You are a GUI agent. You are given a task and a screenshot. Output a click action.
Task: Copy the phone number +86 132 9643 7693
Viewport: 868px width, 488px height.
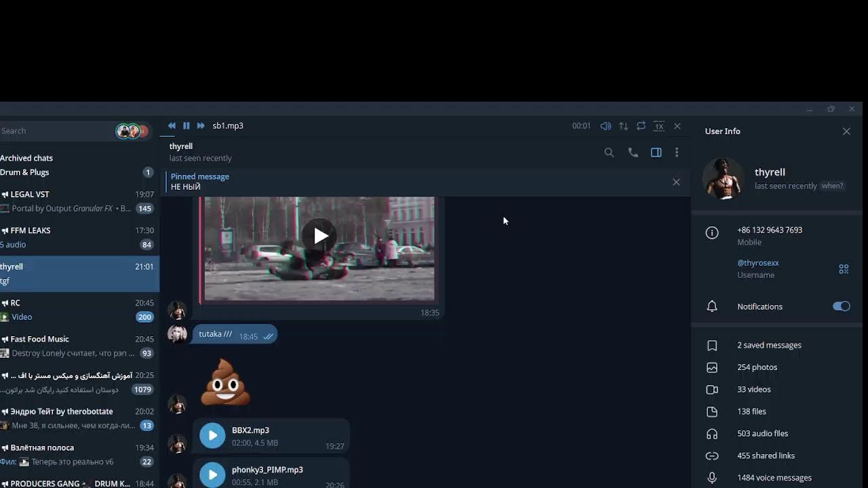770,230
